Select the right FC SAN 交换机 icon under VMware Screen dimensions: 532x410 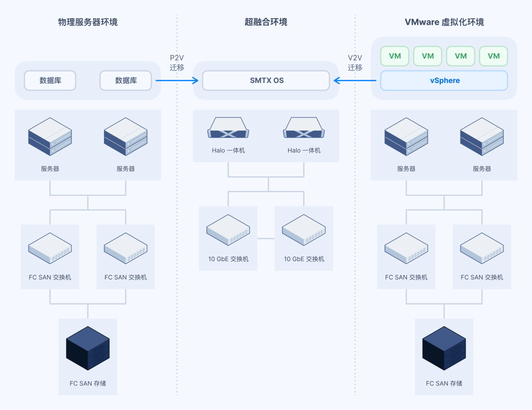click(x=482, y=248)
